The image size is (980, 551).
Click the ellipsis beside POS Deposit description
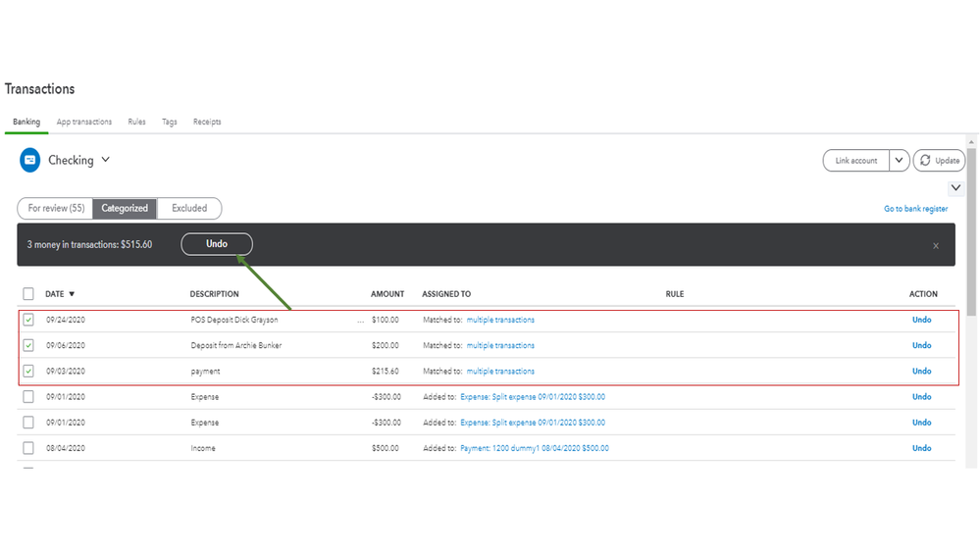(361, 321)
